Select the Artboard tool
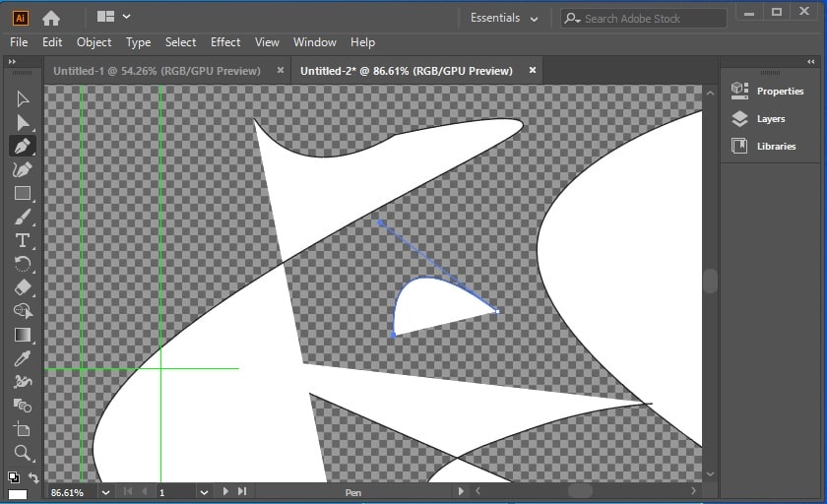Viewport: 827px width, 504px height. 22,428
